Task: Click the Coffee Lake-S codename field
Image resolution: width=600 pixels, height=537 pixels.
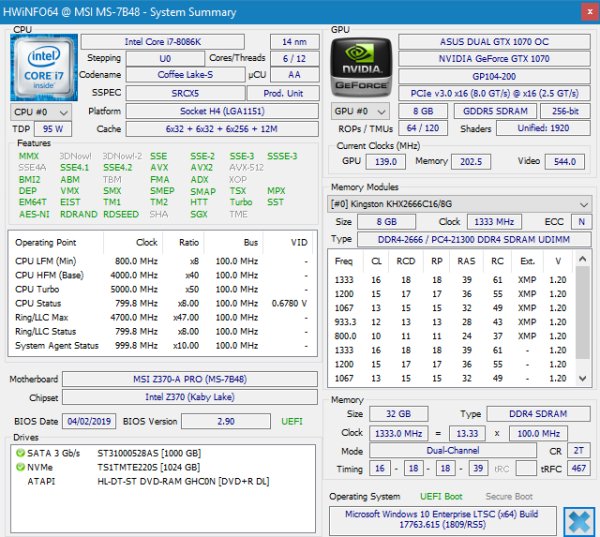Action: [x=185, y=75]
